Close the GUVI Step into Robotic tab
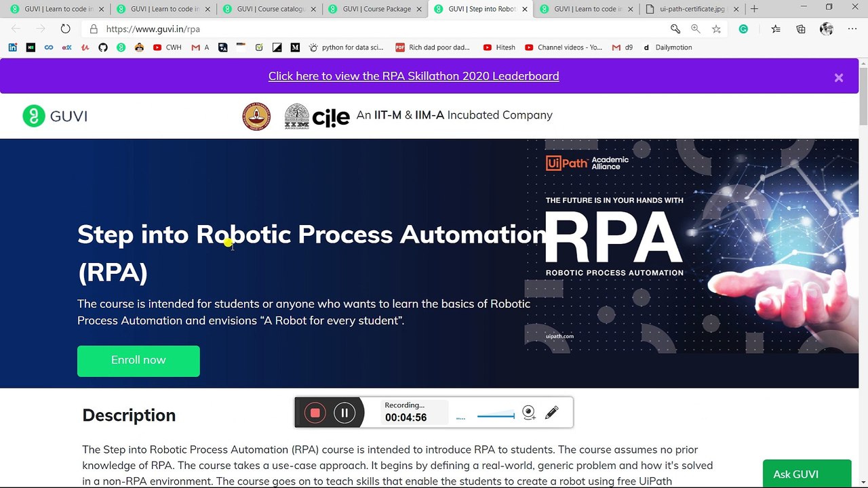This screenshot has width=868, height=488. [x=525, y=9]
